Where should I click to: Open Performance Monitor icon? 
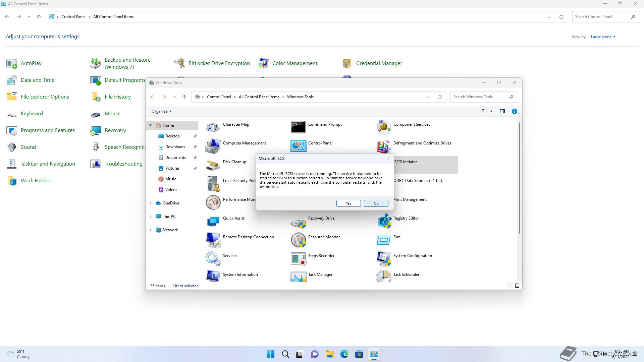213,202
